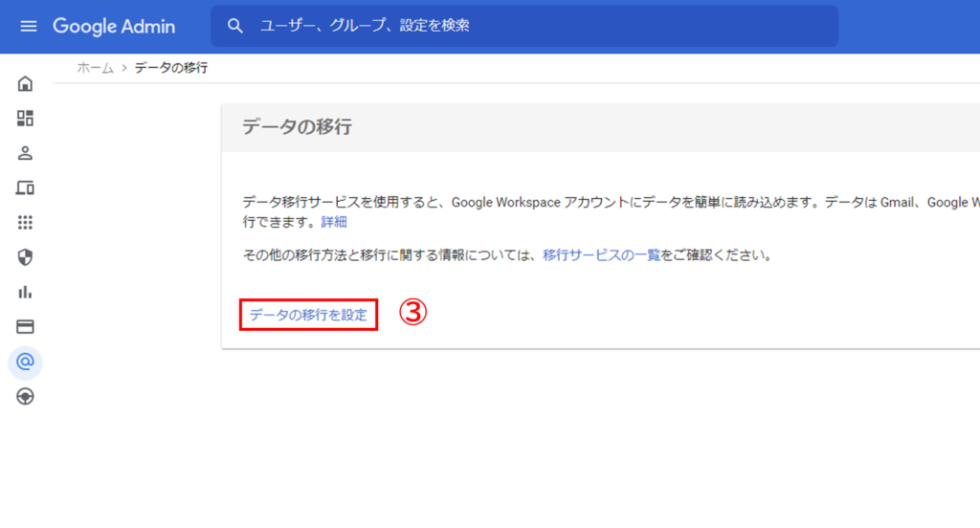This screenshot has height=528, width=980.
Task: Click the データの移行 breadcrumb text
Action: tap(170, 68)
